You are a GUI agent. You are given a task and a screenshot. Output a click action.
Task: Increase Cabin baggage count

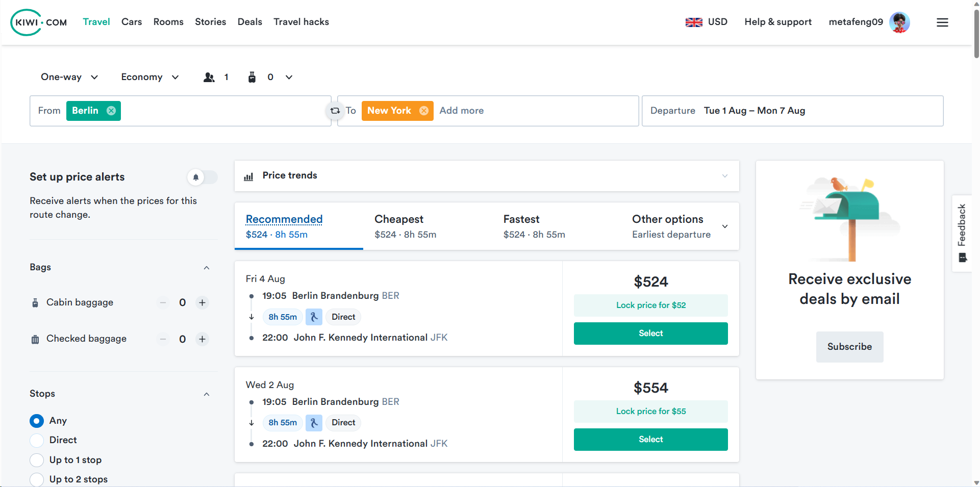203,302
